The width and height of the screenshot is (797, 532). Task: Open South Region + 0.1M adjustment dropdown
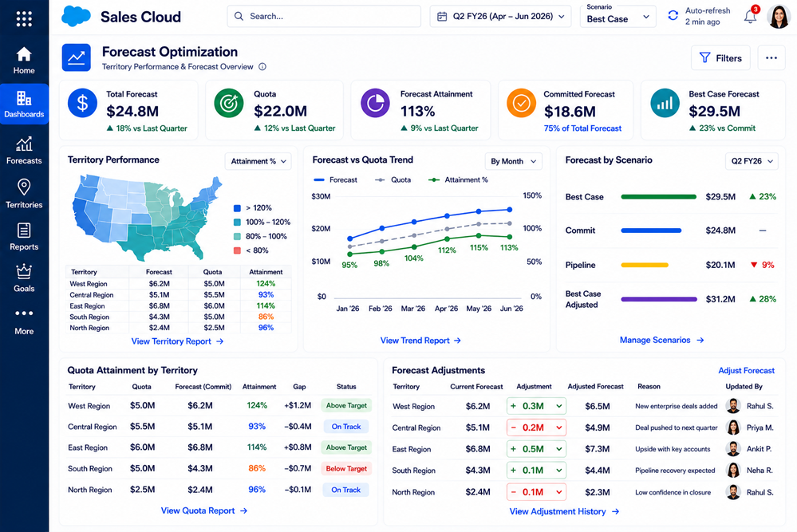click(536, 471)
